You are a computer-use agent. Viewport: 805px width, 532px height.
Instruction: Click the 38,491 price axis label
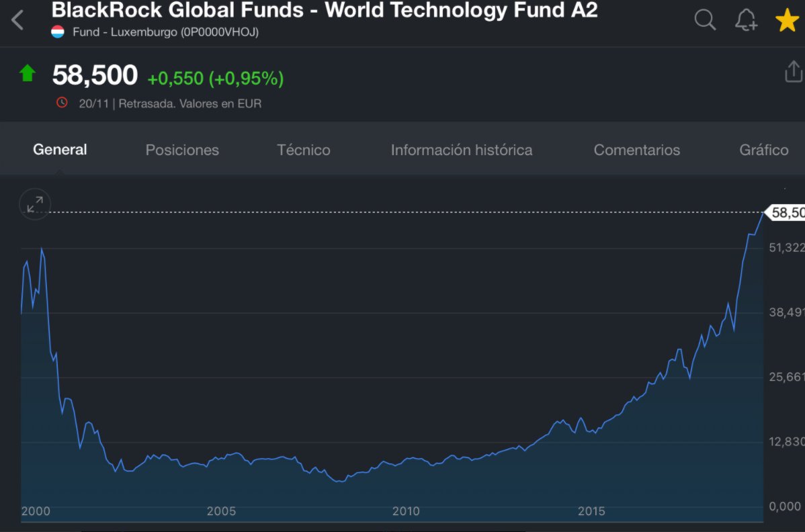(786, 312)
